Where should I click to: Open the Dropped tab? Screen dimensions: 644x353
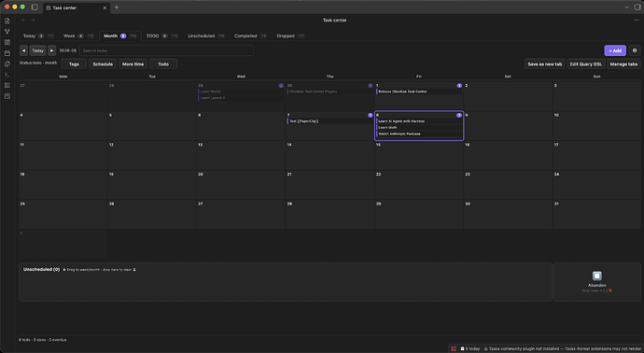click(x=290, y=35)
